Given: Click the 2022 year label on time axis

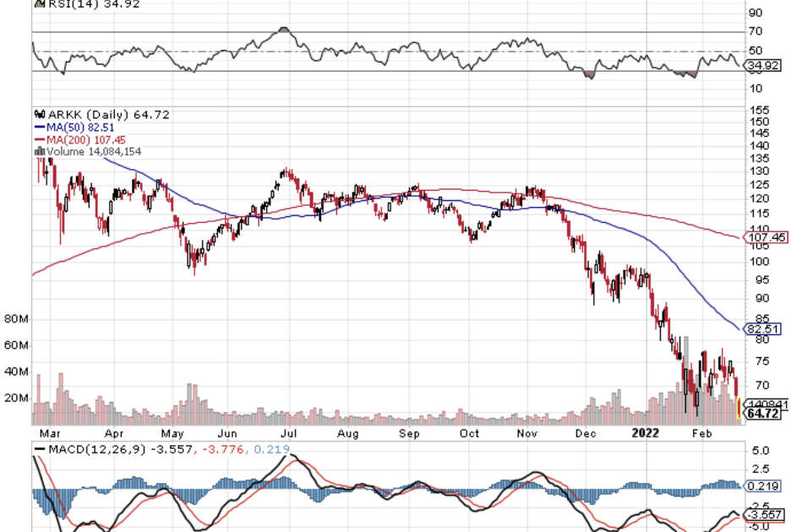Looking at the screenshot, I should [x=646, y=434].
